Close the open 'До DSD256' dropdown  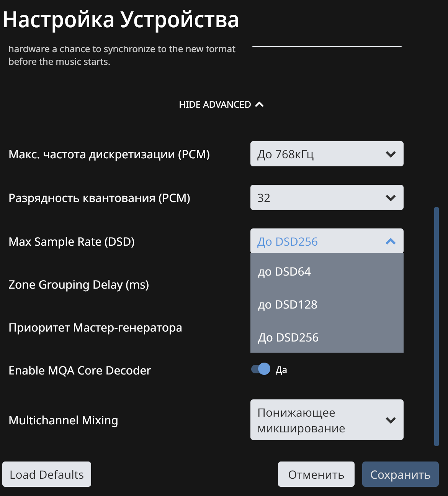coord(327,241)
